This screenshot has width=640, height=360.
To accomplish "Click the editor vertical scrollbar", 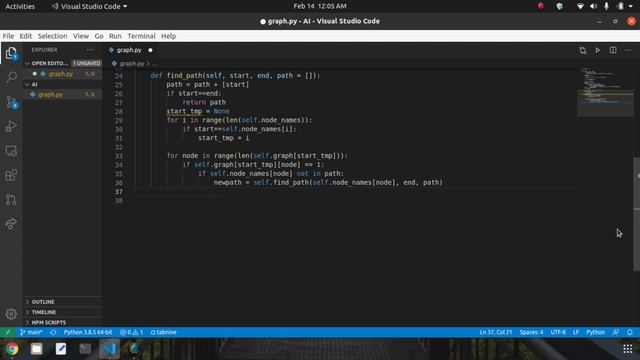I will point(636,213).
